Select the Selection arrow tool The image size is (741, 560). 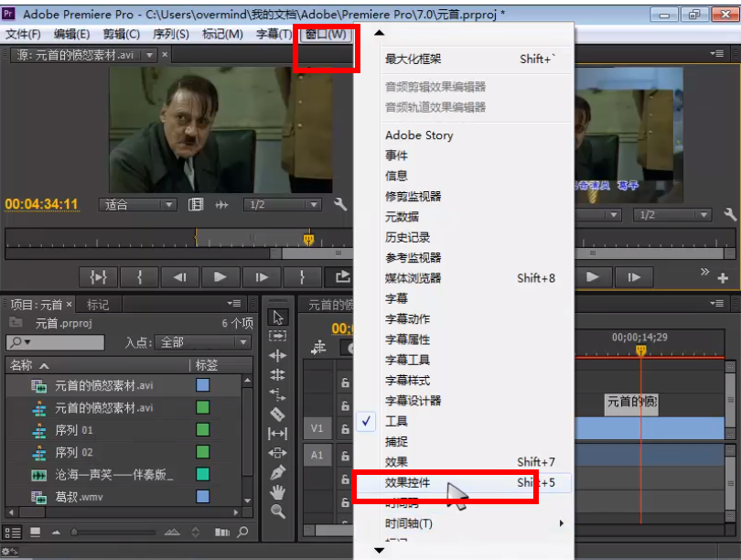pos(278,318)
